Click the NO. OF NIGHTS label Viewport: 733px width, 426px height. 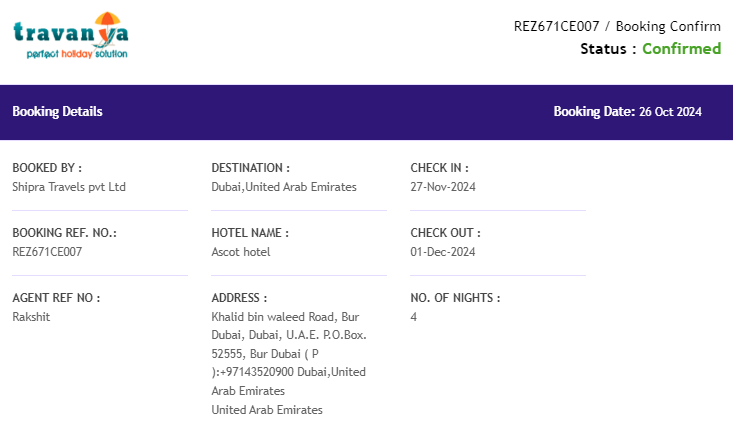455,298
